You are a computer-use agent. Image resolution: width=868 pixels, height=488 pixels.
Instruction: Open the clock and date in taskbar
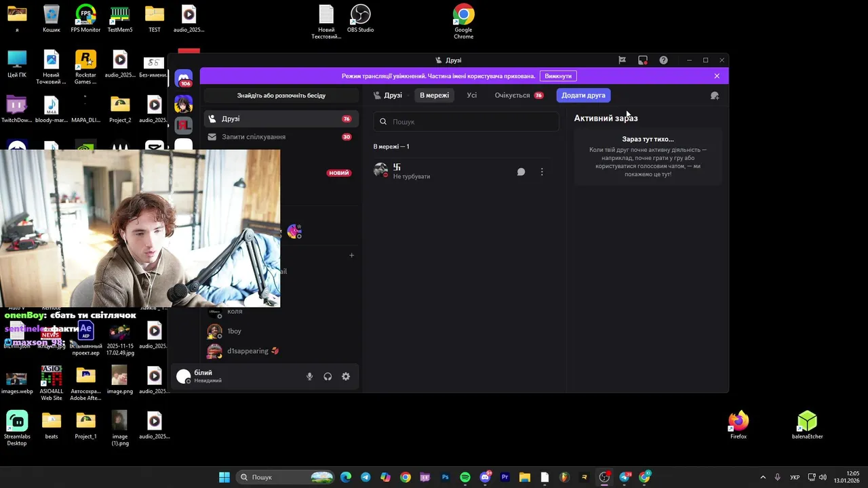click(x=847, y=477)
